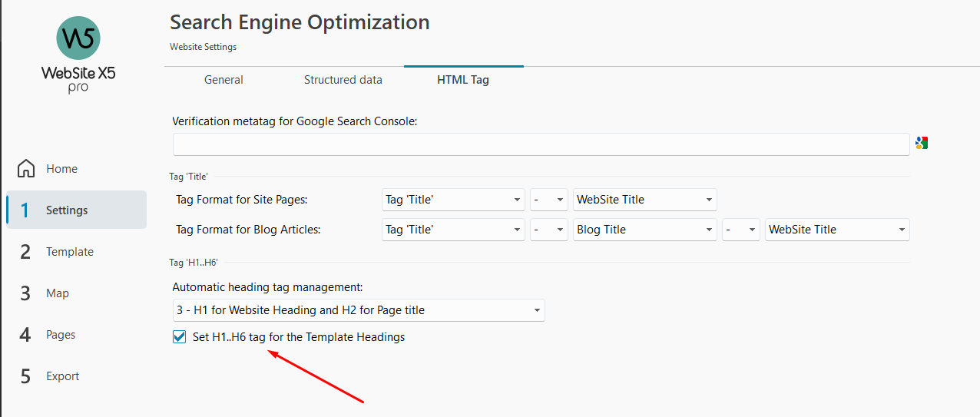This screenshot has height=417, width=980.
Task: Click the Google icon beside verification field
Action: coord(922,143)
